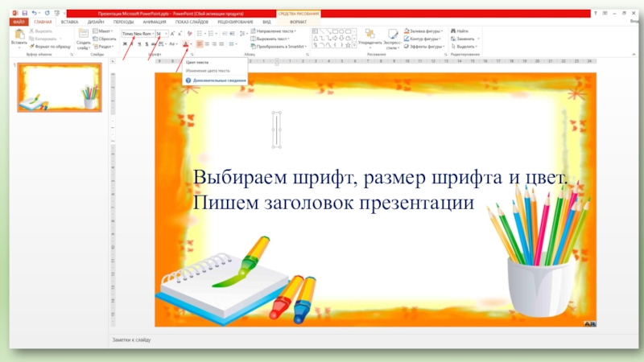Switch to the ПЕРЕХОДЫ tab
The height and width of the screenshot is (362, 644).
123,22
